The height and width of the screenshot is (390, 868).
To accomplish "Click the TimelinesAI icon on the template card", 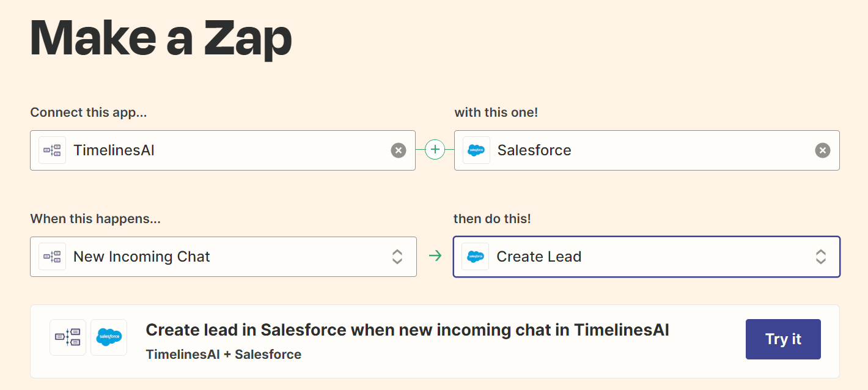I will (x=67, y=337).
